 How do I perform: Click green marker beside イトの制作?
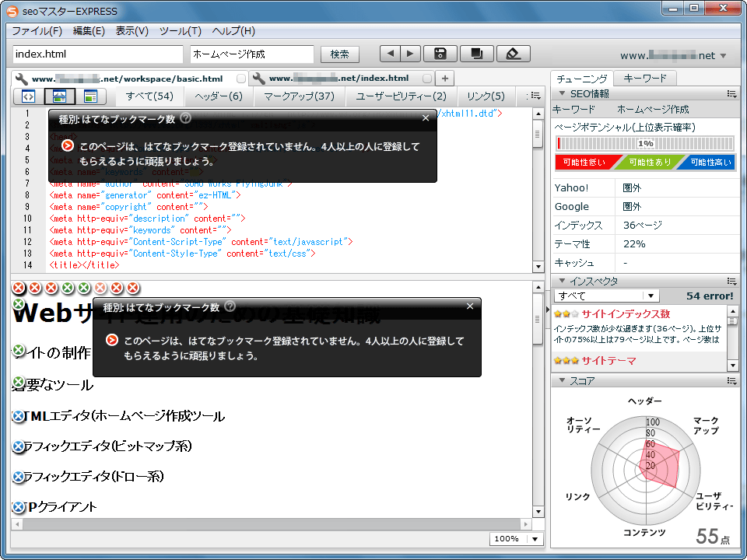pos(18,351)
